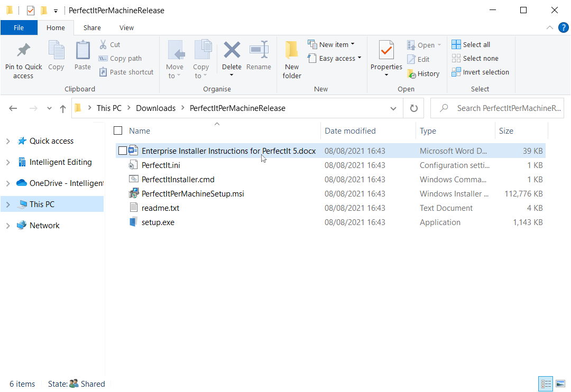This screenshot has width=571, height=392.
Task: Cut the selected file
Action: coord(110,44)
